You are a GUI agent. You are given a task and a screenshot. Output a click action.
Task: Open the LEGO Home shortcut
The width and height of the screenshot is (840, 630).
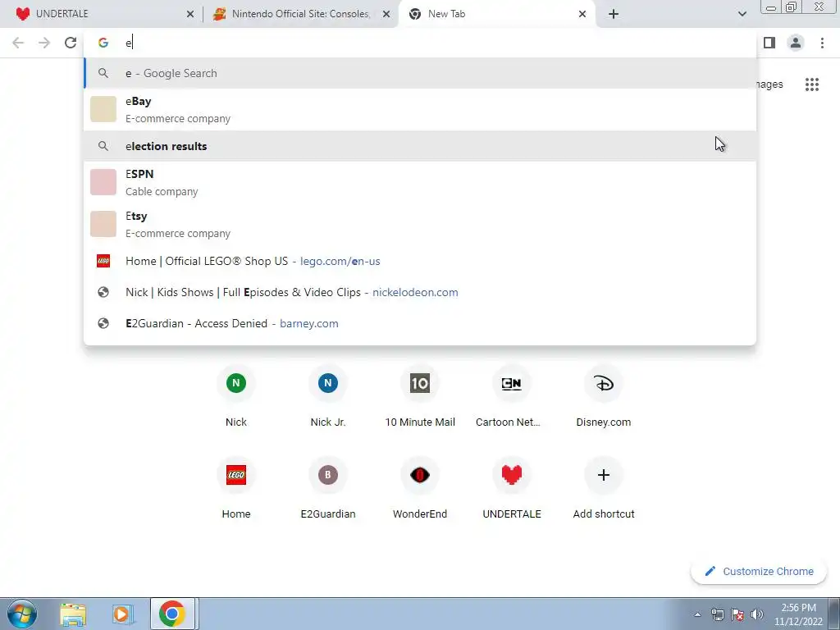point(236,489)
